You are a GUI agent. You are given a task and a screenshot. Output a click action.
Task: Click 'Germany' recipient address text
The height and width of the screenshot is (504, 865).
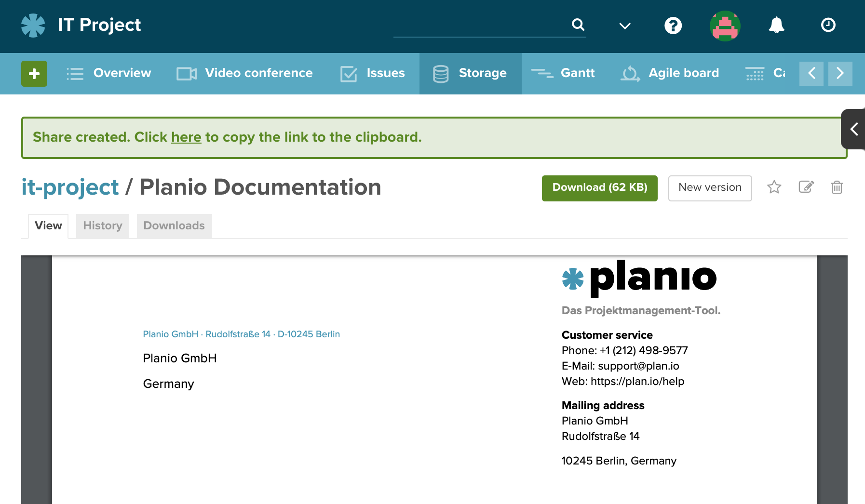tap(168, 384)
